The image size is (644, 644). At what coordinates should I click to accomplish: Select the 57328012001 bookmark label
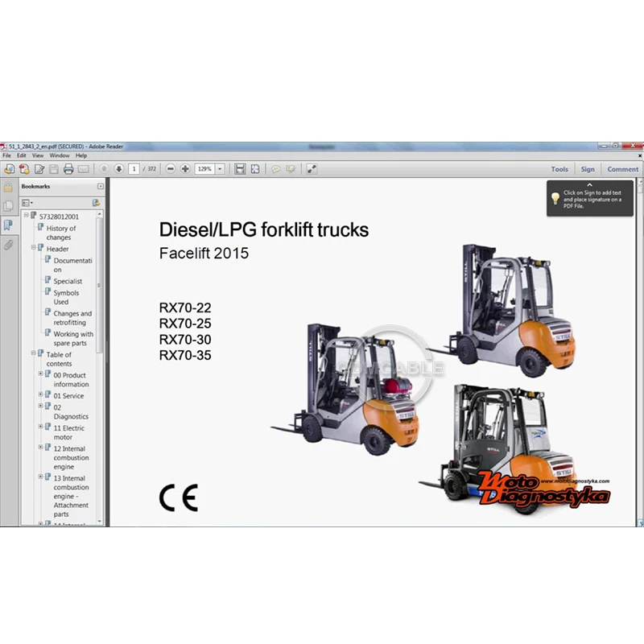pos(59,217)
